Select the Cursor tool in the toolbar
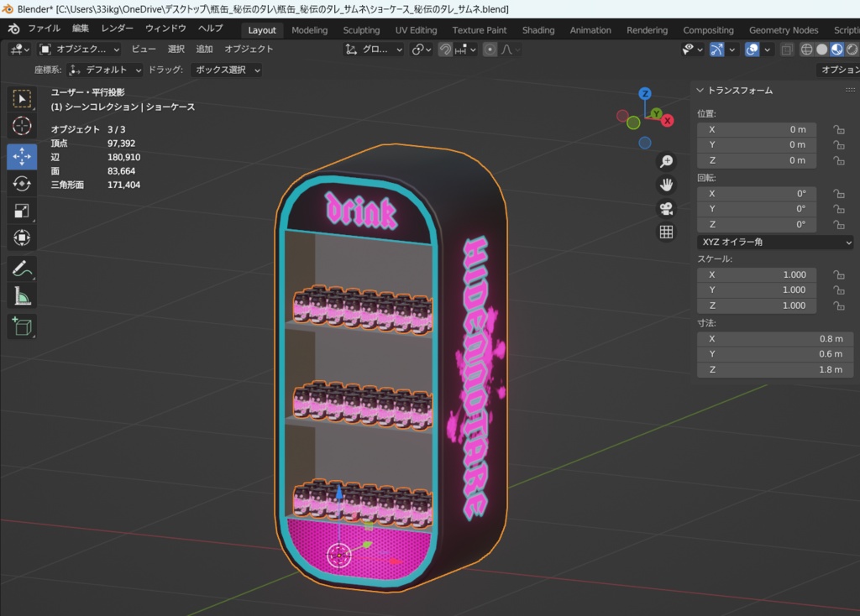 click(22, 126)
